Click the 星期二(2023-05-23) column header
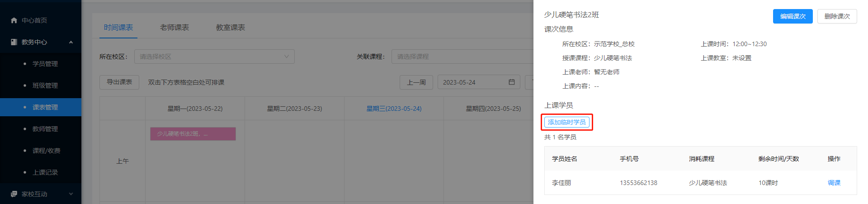 294,109
